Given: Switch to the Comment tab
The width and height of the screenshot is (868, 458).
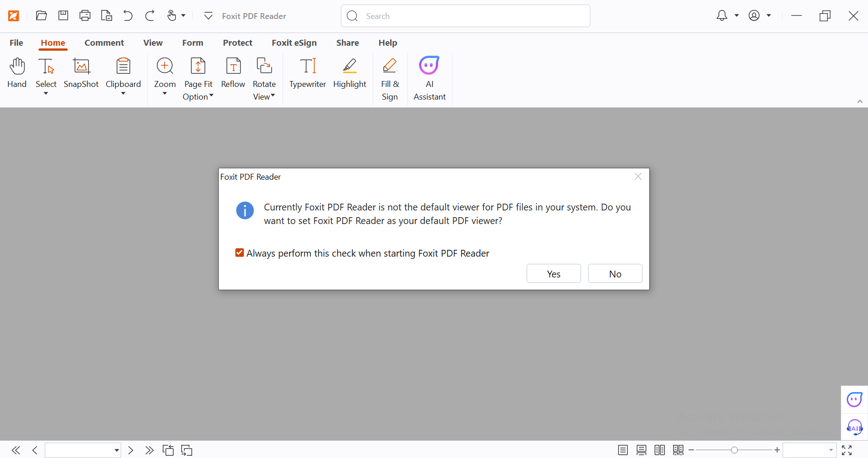Looking at the screenshot, I should click(104, 43).
